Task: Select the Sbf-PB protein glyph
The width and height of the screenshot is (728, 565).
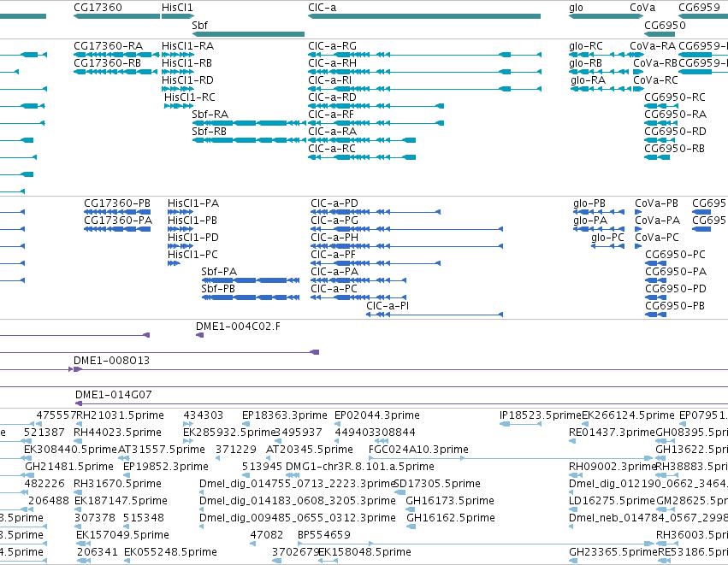Action: coord(251,297)
